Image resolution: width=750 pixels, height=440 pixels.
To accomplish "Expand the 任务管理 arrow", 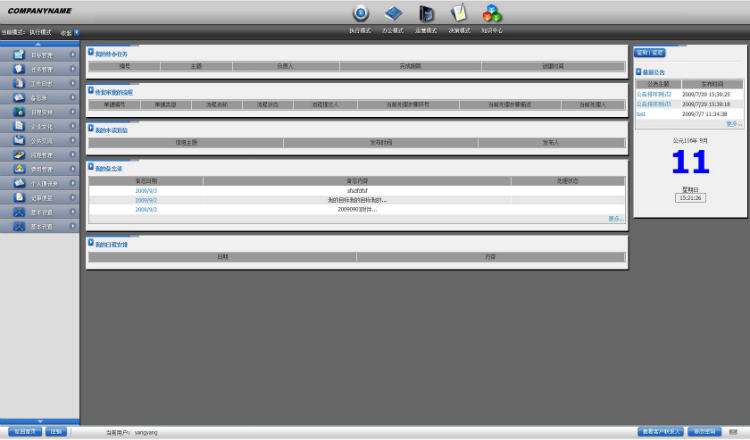I will coord(73,69).
